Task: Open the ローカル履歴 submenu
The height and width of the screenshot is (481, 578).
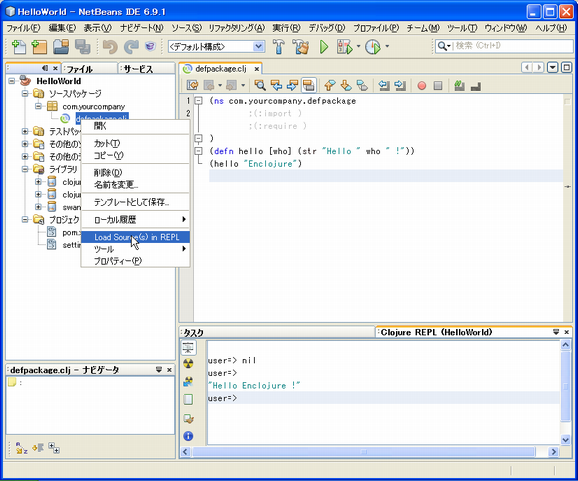Action: coord(135,220)
